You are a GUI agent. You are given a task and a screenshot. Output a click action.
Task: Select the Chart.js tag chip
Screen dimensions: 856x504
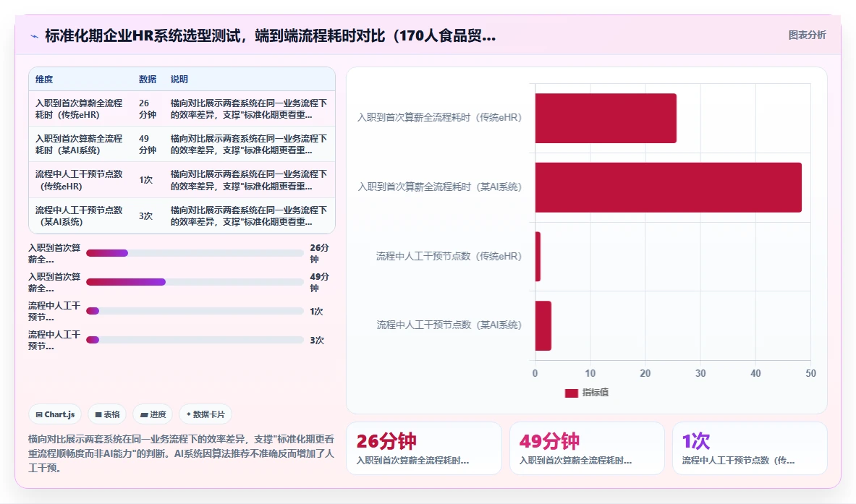[55, 414]
